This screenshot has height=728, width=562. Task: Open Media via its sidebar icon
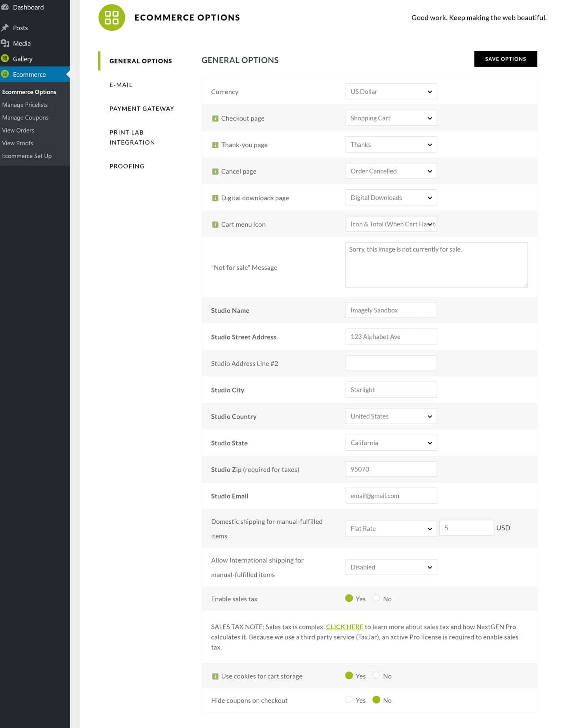click(x=5, y=43)
